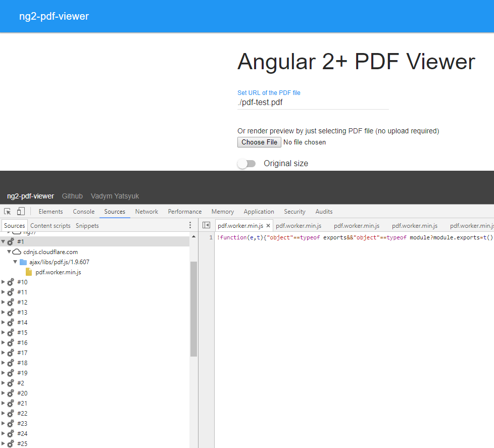Image resolution: width=494 pixels, height=448 pixels.
Task: Expand the #11 tree item
Action: tap(3, 292)
